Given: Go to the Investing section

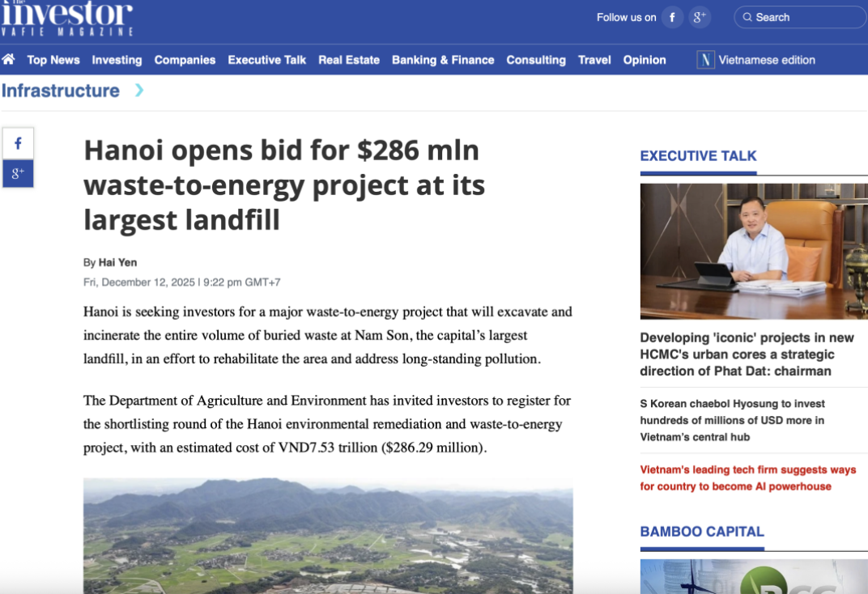Looking at the screenshot, I should click(x=117, y=60).
